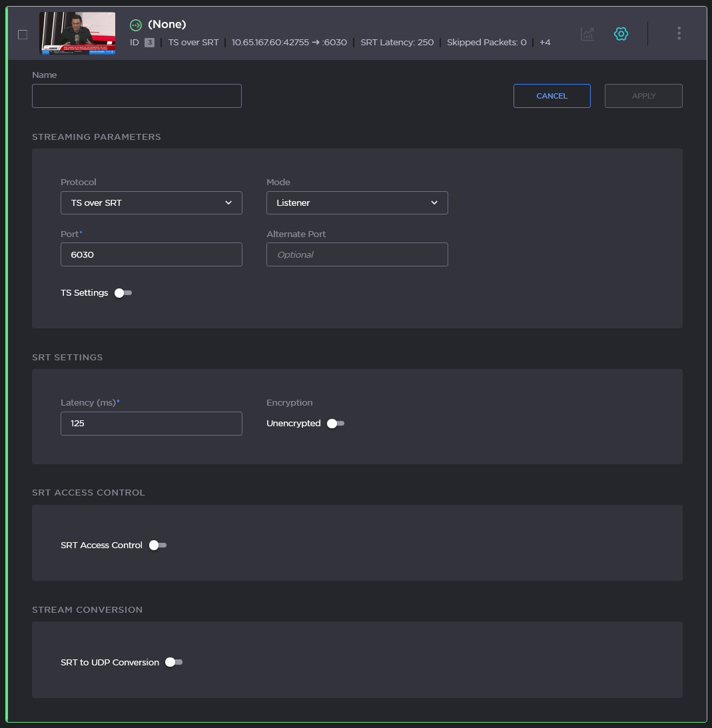Open the stream statistics chart icon
712x728 pixels.
[587, 34]
